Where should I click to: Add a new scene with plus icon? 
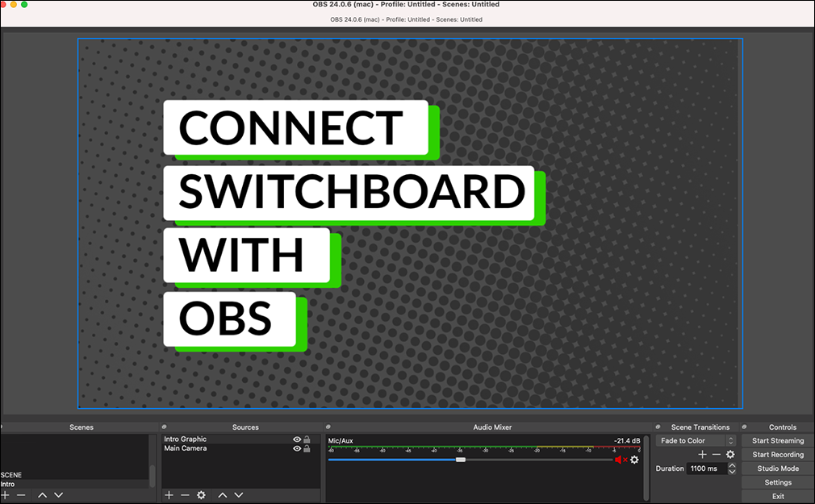tap(5, 495)
